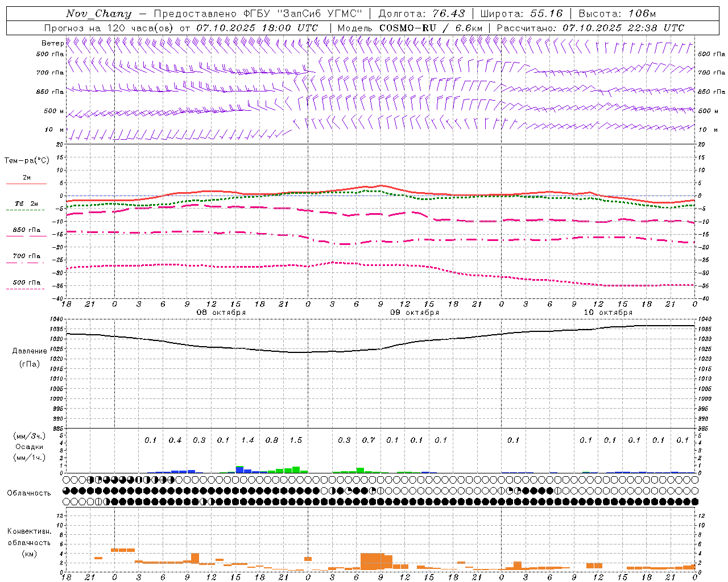
Task: Click the Давление pressure panel label
Action: 30,351
